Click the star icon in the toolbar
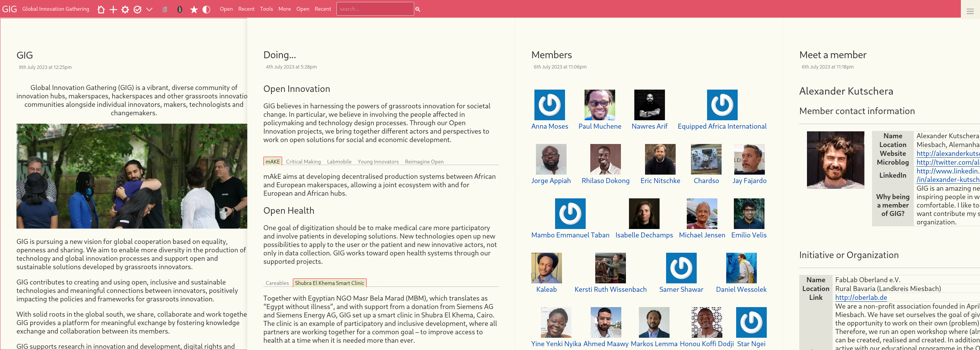The image size is (980, 350). pyautogui.click(x=194, y=9)
